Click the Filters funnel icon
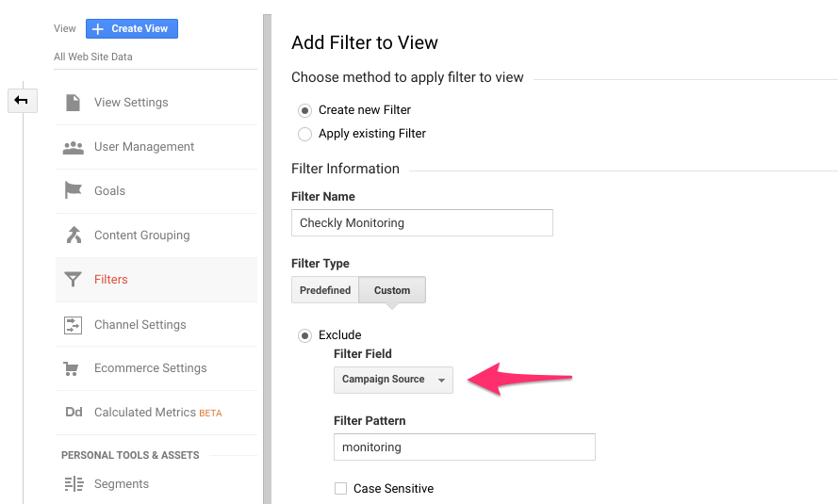Screen dimensions: 838x504 coord(73,280)
